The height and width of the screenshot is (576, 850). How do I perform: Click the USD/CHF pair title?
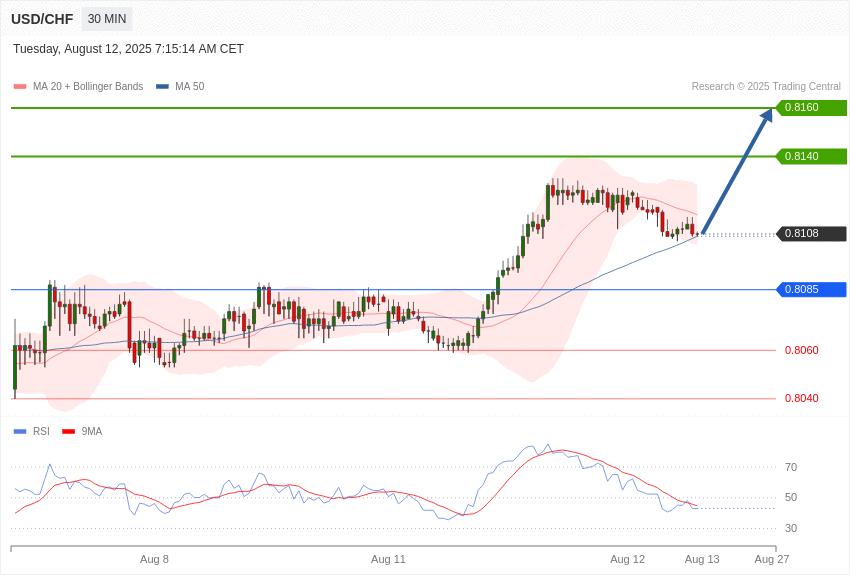tap(42, 19)
